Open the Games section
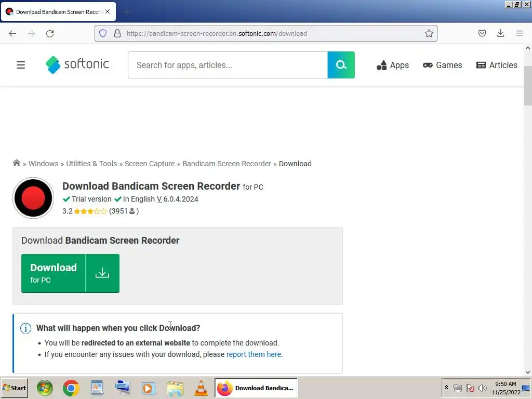The width and height of the screenshot is (532, 399). click(443, 65)
